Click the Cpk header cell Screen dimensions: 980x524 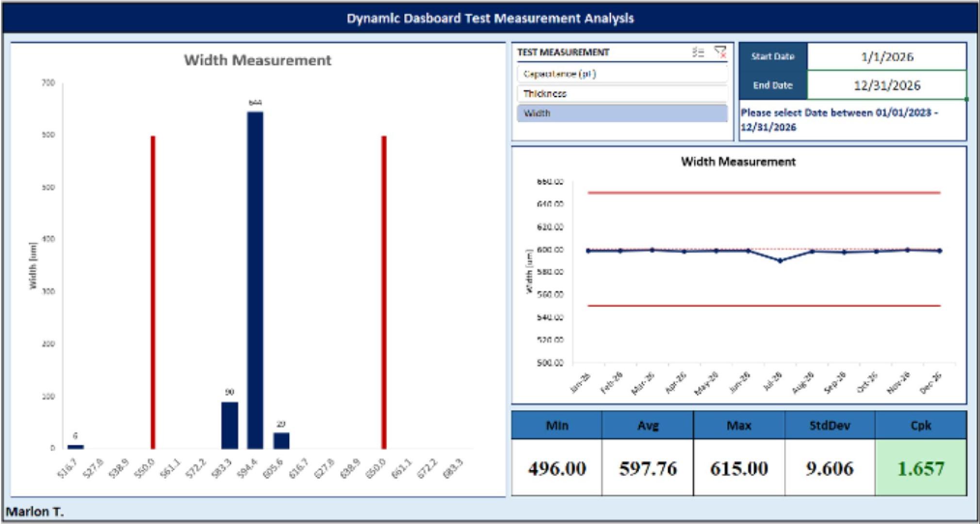921,426
